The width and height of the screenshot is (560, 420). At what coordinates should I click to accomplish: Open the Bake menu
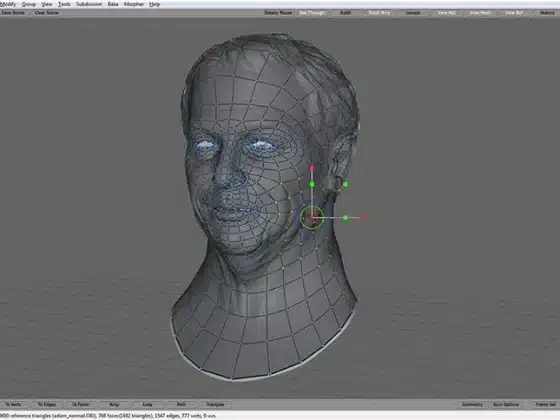(113, 4)
